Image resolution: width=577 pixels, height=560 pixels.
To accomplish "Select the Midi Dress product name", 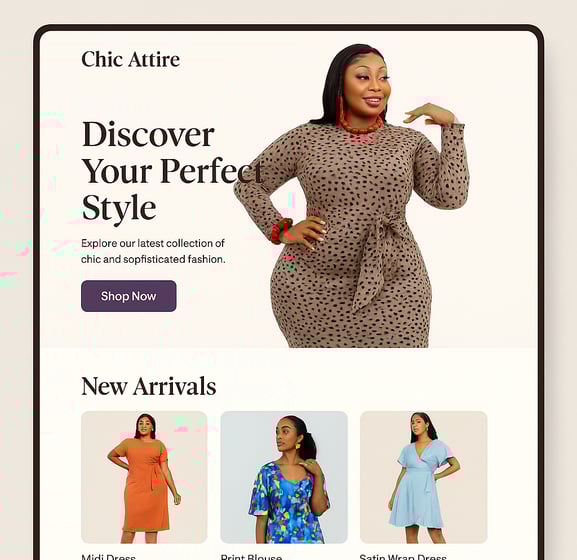I will [108, 557].
